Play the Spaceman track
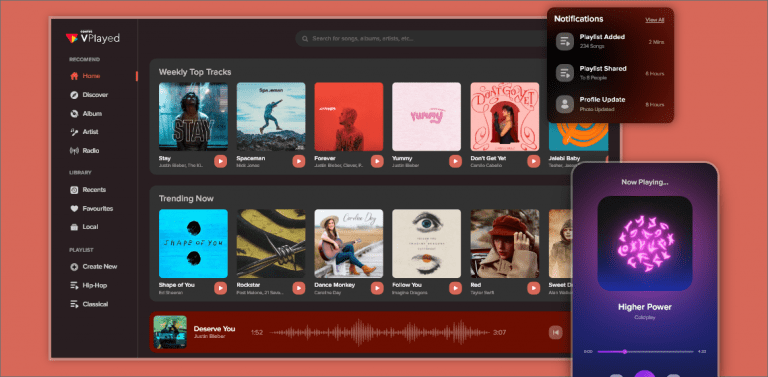Viewport: 768px width, 377px height. click(299, 161)
